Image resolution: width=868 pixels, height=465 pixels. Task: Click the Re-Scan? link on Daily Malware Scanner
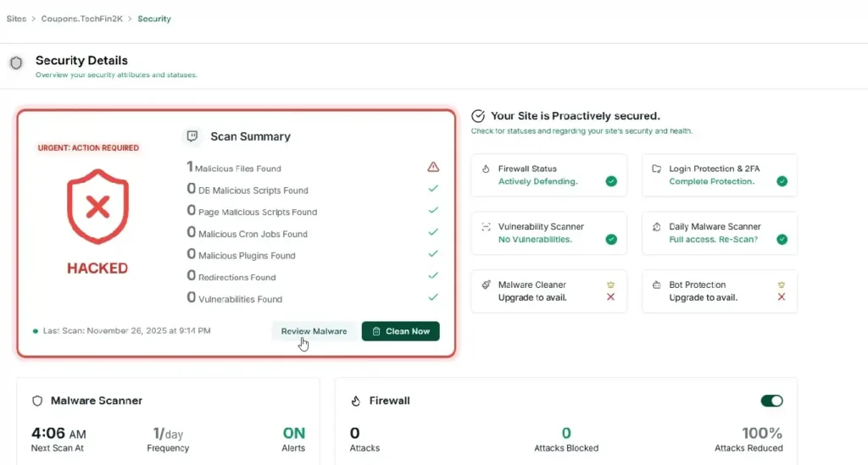click(x=738, y=240)
